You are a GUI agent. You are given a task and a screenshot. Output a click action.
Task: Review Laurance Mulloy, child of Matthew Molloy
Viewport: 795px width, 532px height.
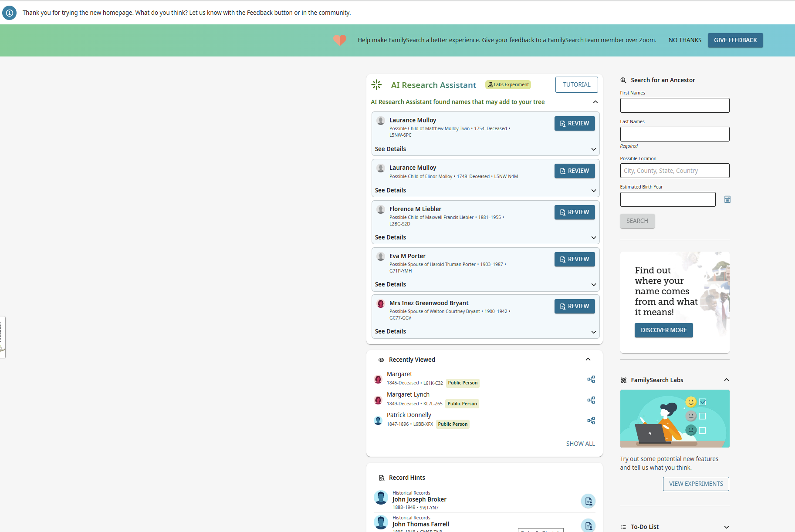point(575,124)
